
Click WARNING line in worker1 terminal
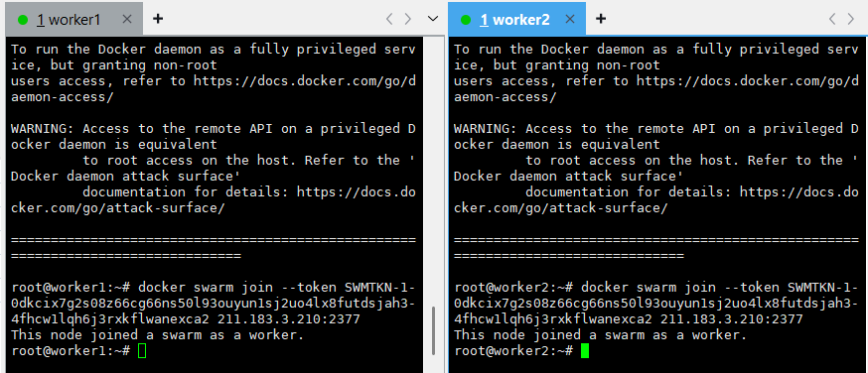[214, 129]
